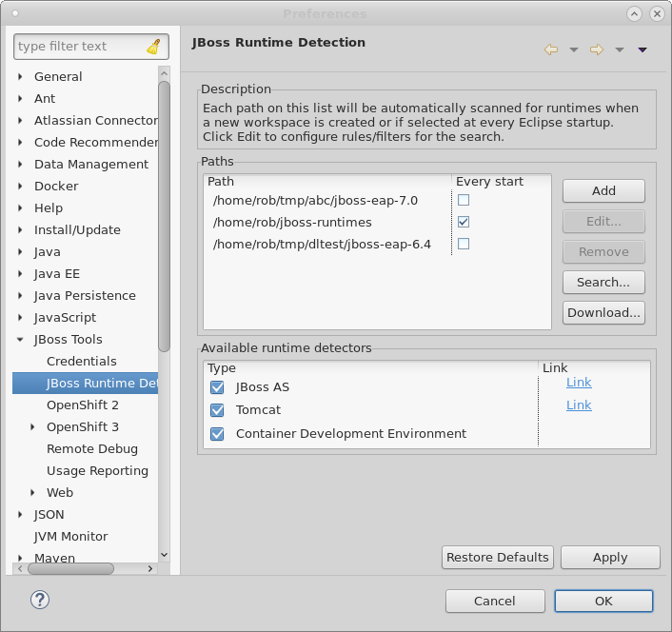This screenshot has width=672, height=632.
Task: Select Usage Reporting preference page
Action: (x=97, y=471)
